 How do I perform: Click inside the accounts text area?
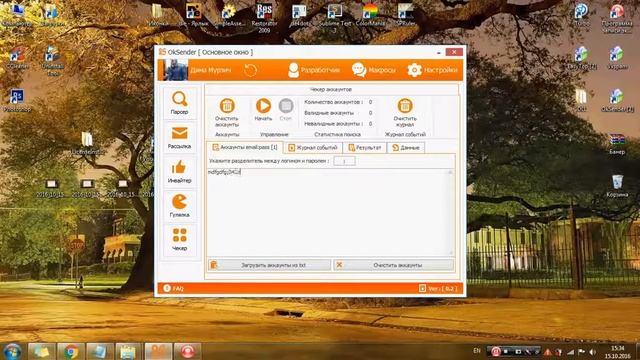[327, 212]
